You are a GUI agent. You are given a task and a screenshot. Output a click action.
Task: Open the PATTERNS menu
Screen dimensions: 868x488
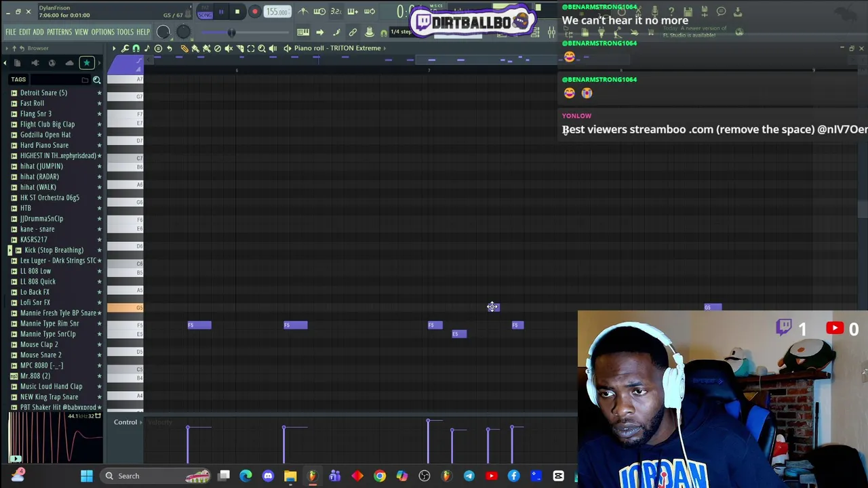click(x=59, y=32)
